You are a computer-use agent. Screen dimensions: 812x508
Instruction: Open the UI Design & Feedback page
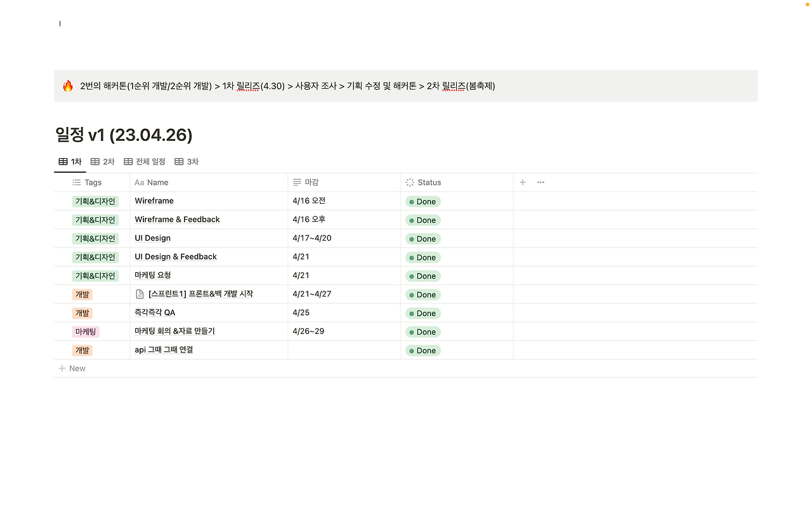point(176,257)
